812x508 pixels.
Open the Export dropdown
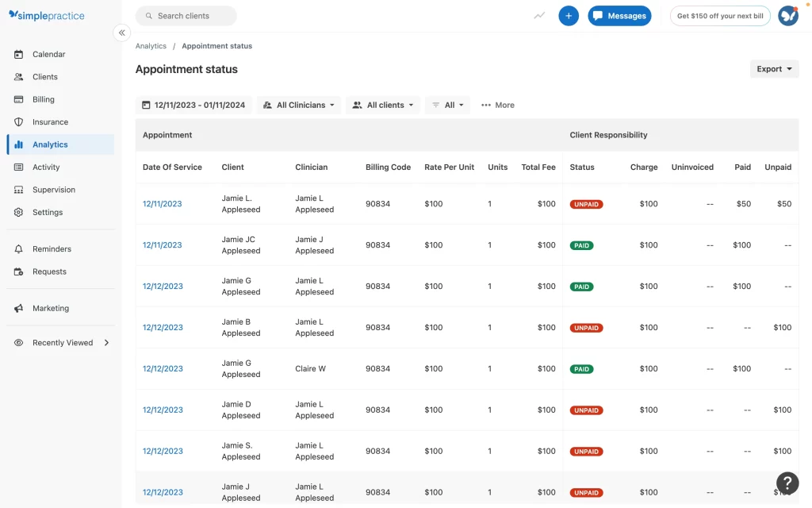774,69
